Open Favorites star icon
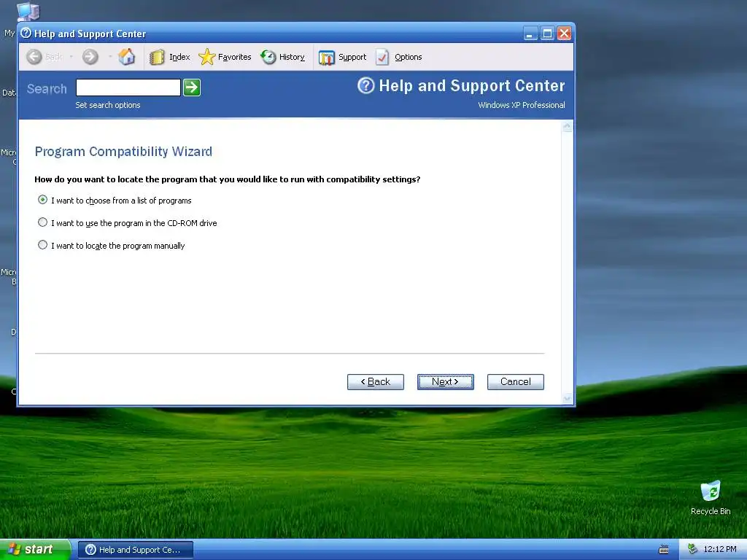The width and height of the screenshot is (747, 560). pyautogui.click(x=206, y=57)
